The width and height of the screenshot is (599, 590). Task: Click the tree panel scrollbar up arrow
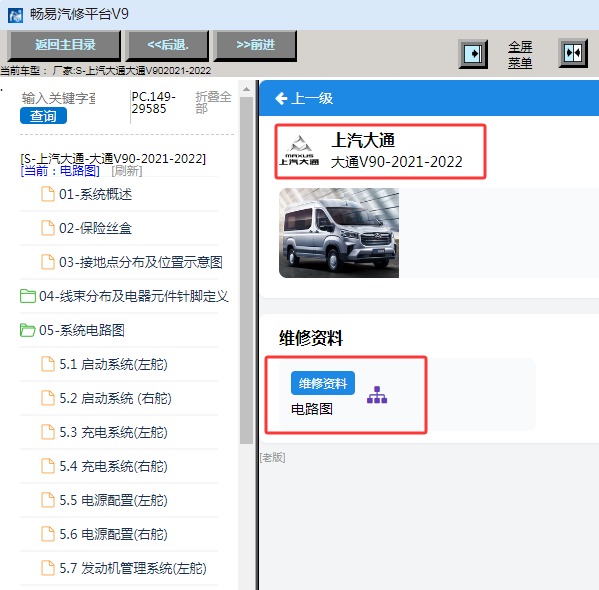[246, 89]
